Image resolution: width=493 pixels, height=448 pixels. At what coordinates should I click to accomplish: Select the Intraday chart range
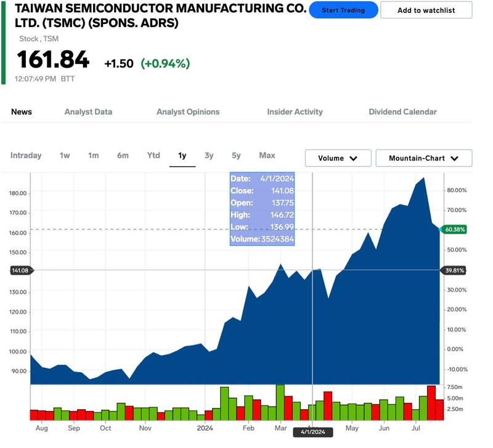(x=26, y=155)
